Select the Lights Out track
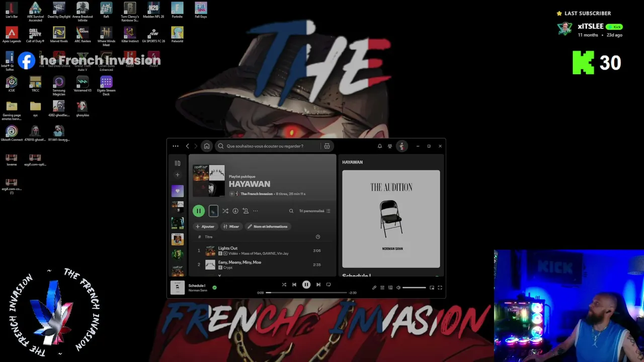Viewport: 644px width, 362px height. [x=263, y=250]
